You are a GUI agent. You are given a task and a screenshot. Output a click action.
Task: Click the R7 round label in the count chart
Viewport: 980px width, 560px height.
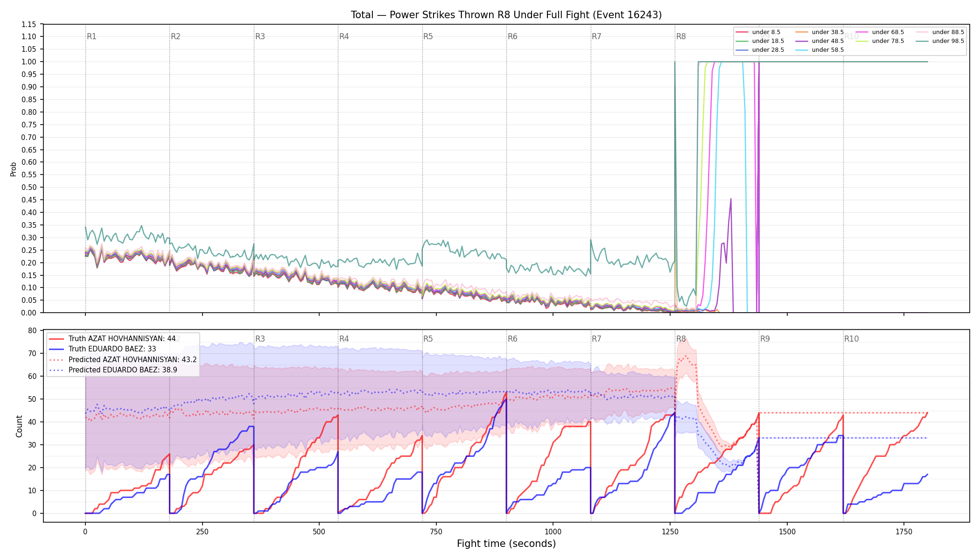[596, 339]
